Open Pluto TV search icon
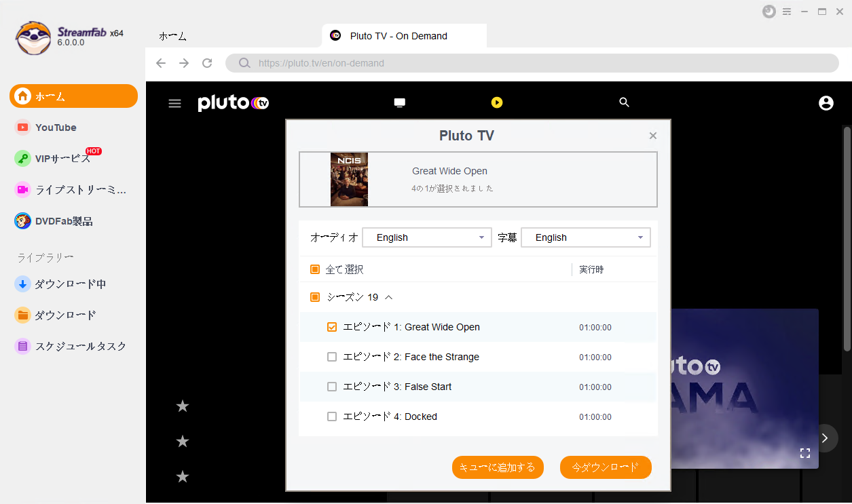This screenshot has height=504, width=852. (x=625, y=102)
